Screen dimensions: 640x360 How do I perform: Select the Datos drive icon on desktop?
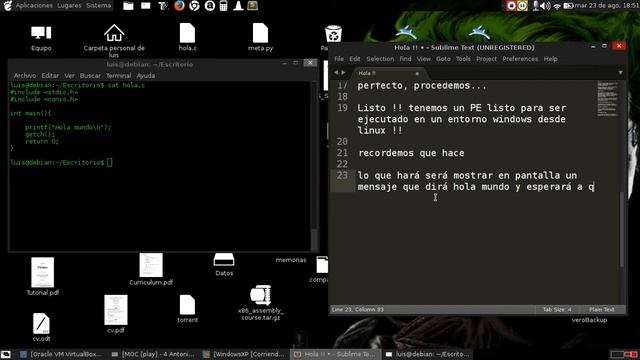(x=224, y=264)
